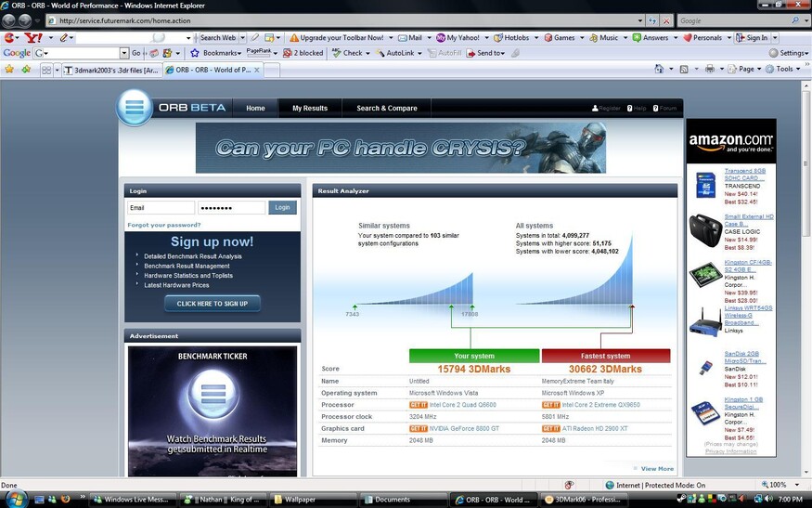Click the password input field
Image resolution: width=812 pixels, height=508 pixels.
231,207
